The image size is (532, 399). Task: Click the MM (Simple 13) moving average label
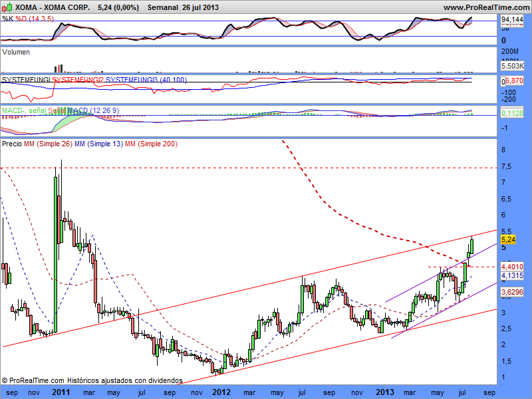[98, 144]
